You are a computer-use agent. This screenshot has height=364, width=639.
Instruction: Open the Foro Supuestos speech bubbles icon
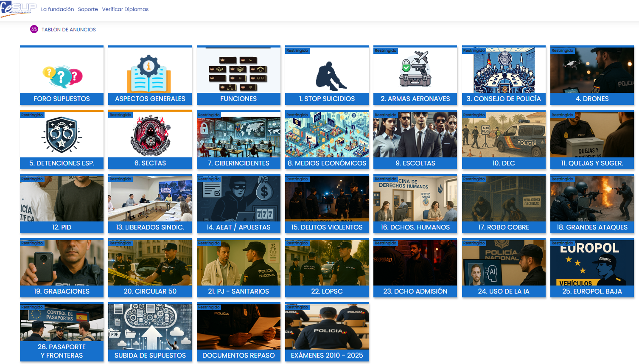coord(62,76)
